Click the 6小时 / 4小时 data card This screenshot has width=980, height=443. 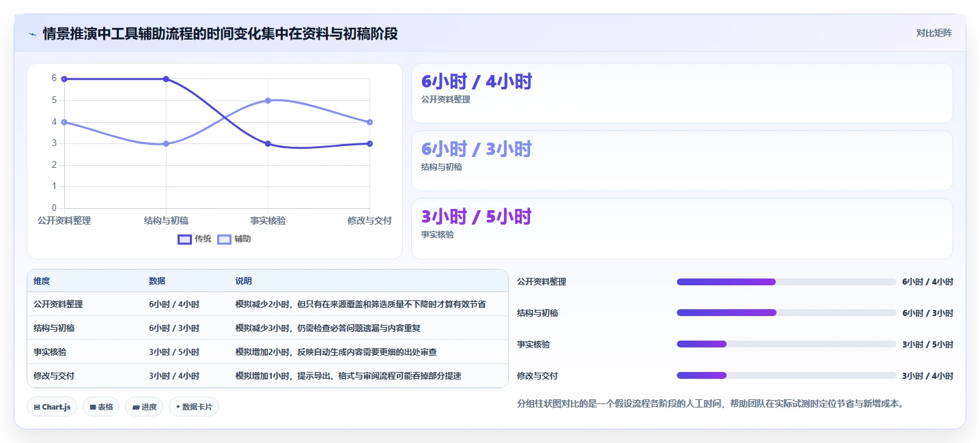coord(682,94)
